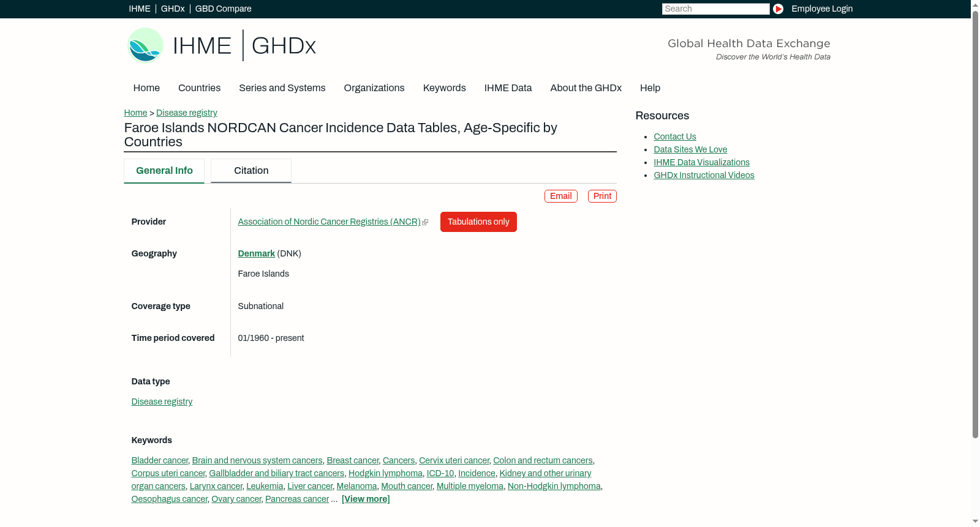Open the Denmark geography link

point(257,253)
